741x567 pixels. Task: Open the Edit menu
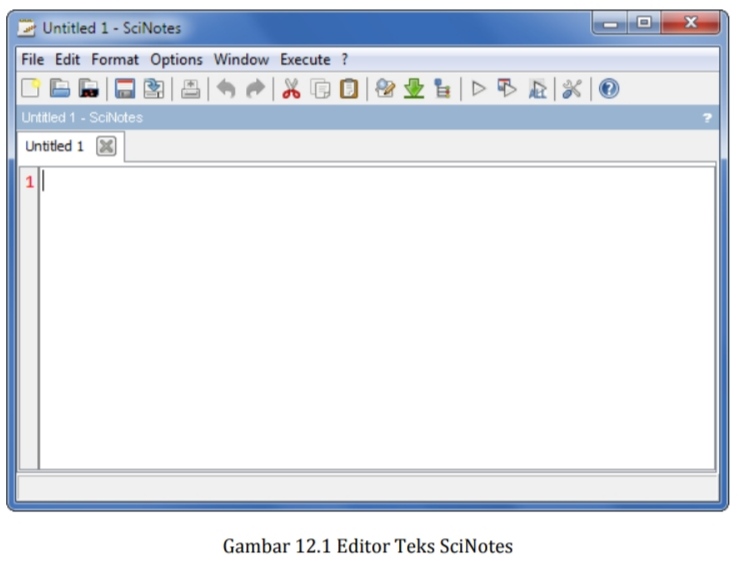pos(67,60)
